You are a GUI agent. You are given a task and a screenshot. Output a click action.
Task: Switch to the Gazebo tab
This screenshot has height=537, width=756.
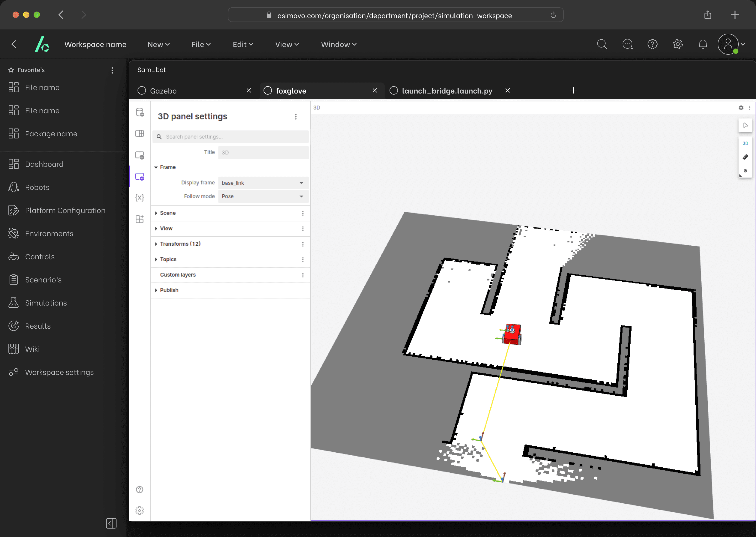point(163,91)
